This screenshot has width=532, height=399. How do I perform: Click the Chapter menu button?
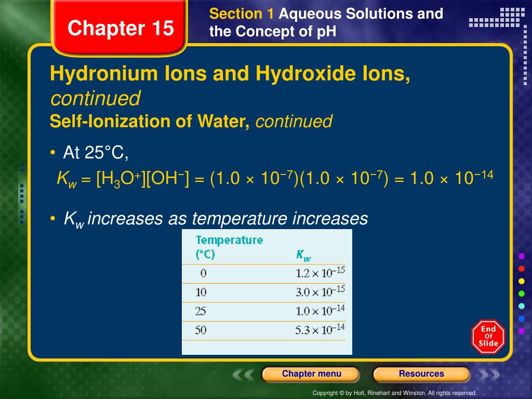[311, 374]
